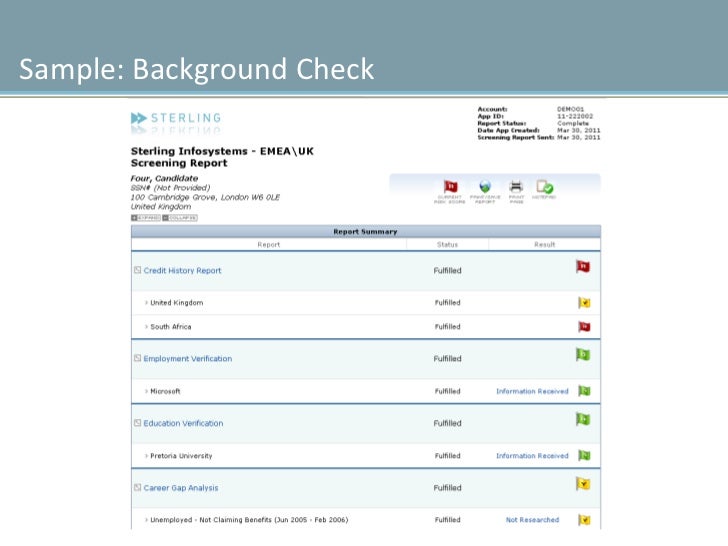Click the Microsoft row text
This screenshot has height=546, width=728.
tap(165, 391)
